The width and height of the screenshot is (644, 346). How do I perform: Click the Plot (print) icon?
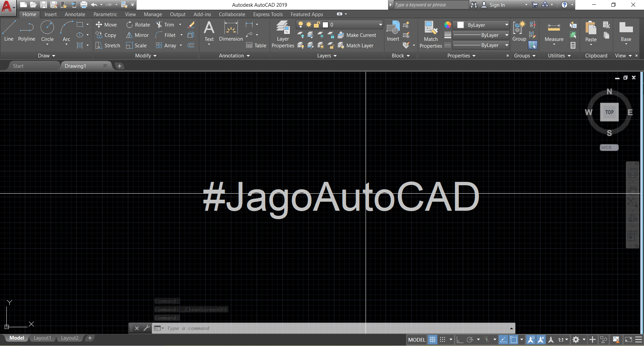pos(84,5)
